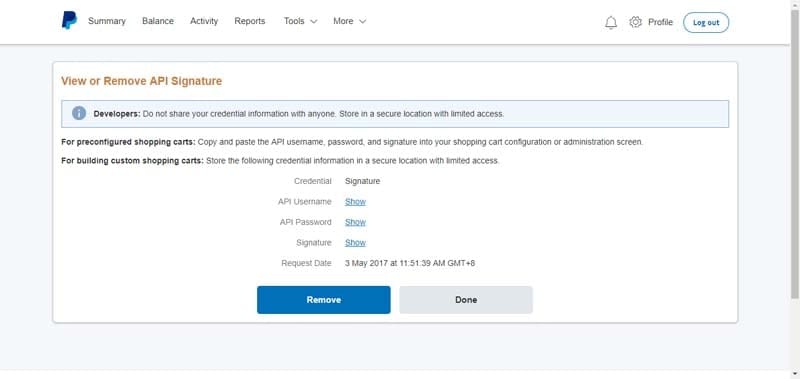Click the 'API Password' label
Viewport: 800px width, 379px height.
[306, 222]
